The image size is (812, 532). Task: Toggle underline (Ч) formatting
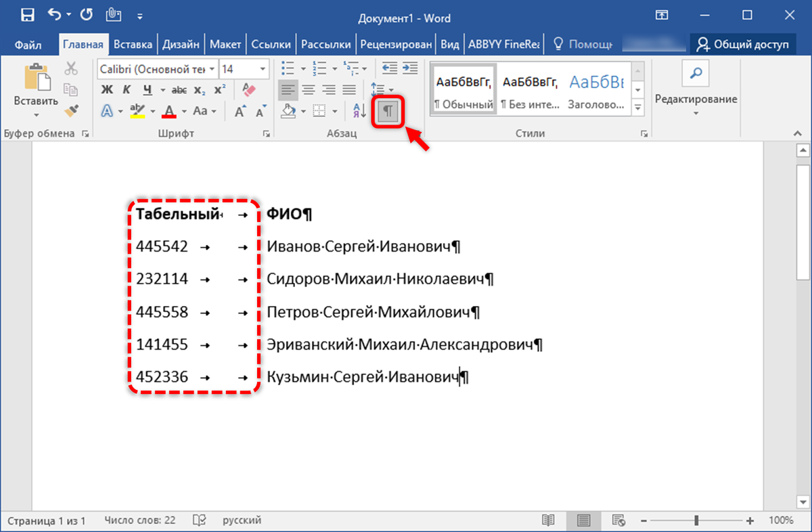147,90
